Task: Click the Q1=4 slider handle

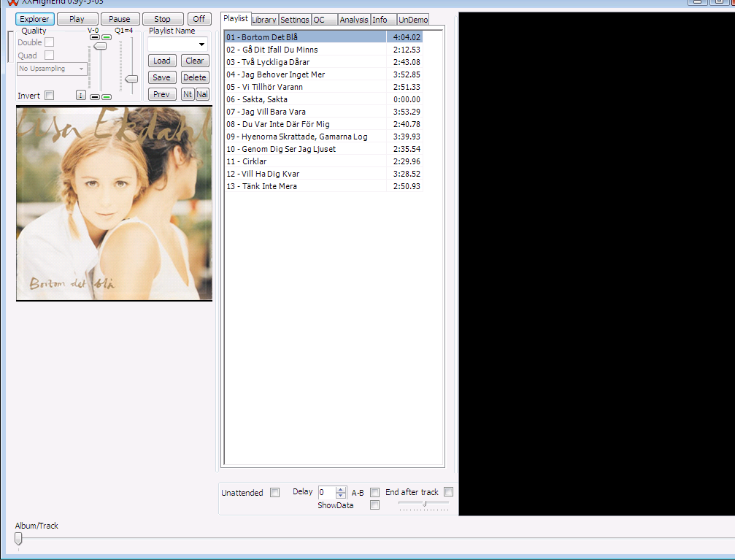Action: click(x=131, y=79)
